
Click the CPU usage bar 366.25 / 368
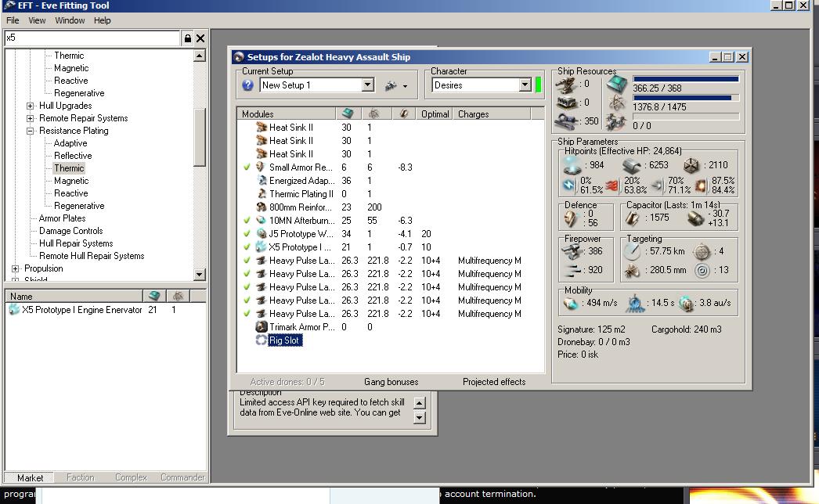686,79
